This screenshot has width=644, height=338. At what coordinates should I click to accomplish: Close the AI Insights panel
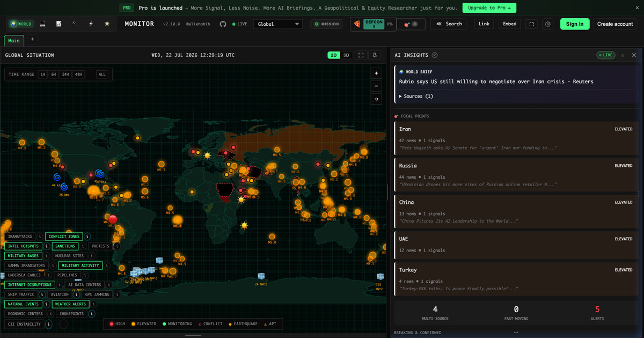point(634,55)
